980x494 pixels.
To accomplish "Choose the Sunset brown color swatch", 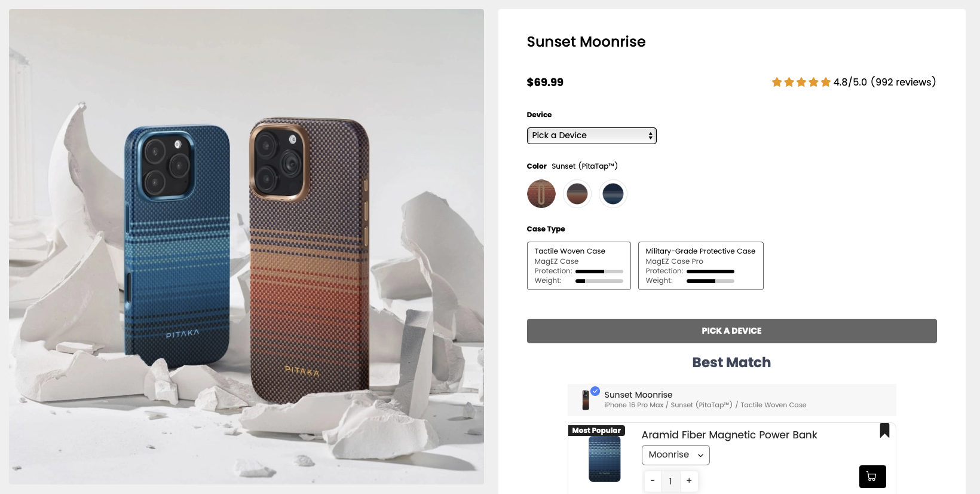I will [577, 194].
